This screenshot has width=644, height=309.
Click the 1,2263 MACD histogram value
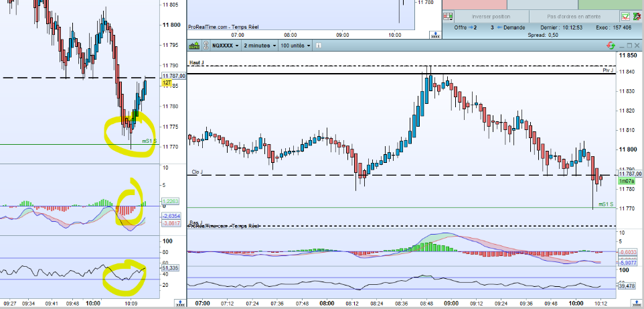pos(171,201)
